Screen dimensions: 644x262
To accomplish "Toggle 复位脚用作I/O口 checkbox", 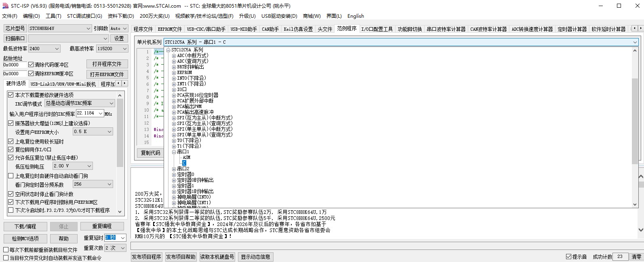I will click(x=11, y=150).
